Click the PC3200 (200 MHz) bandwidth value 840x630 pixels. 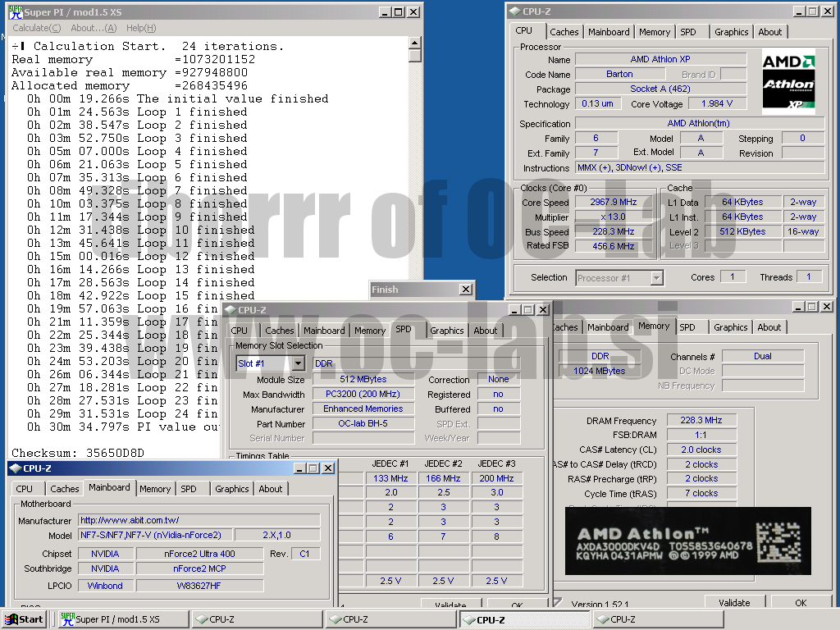[x=363, y=394]
